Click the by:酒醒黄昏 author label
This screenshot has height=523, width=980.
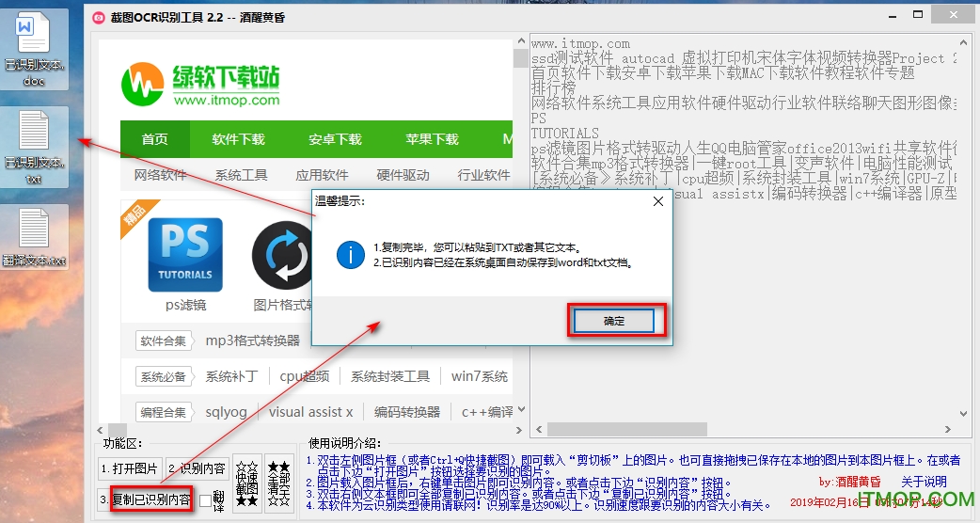[x=849, y=482]
